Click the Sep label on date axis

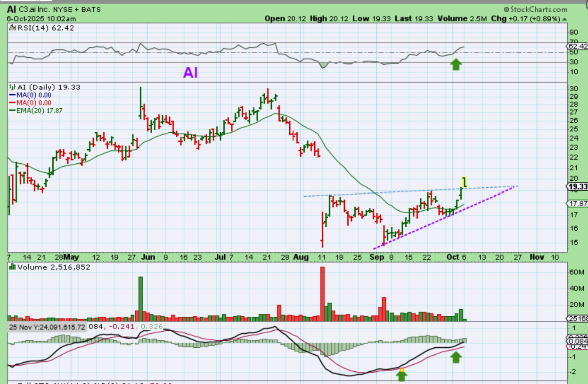[x=377, y=257]
